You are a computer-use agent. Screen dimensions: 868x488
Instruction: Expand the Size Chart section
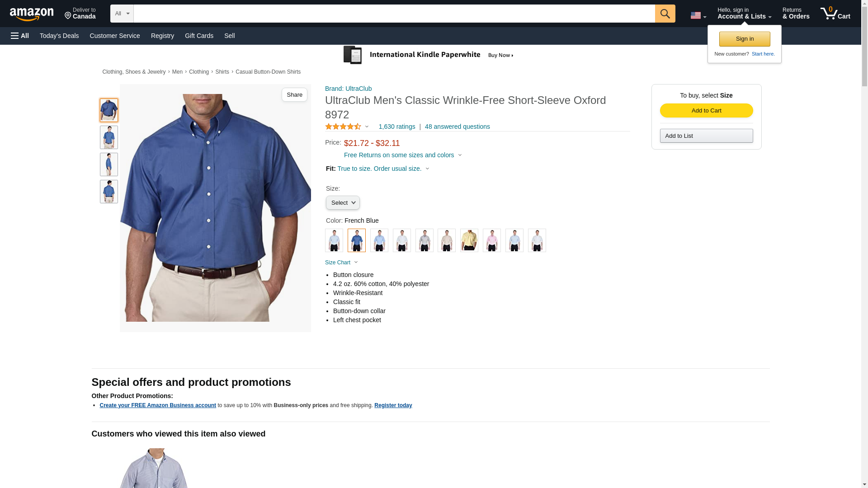(341, 263)
